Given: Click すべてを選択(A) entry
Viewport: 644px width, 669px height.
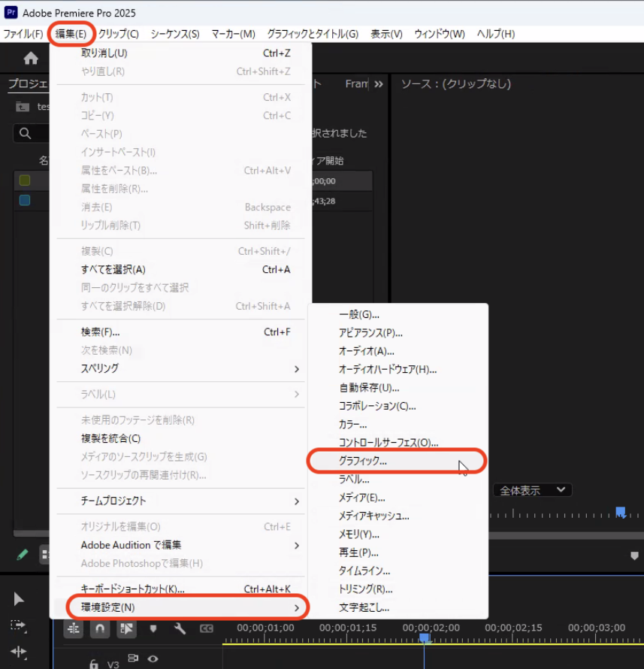Looking at the screenshot, I should click(113, 269).
